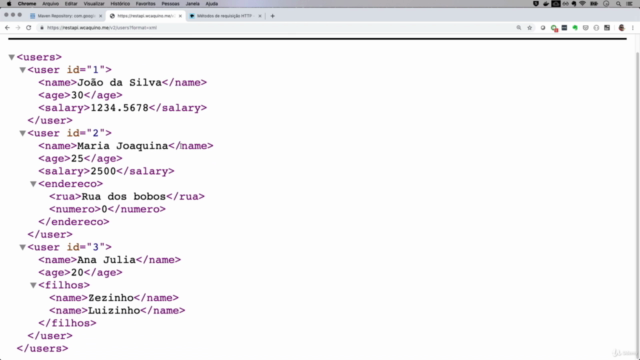Image resolution: width=640 pixels, height=360 pixels.
Task: Click the green extension icon with red badge
Action: [554, 28]
